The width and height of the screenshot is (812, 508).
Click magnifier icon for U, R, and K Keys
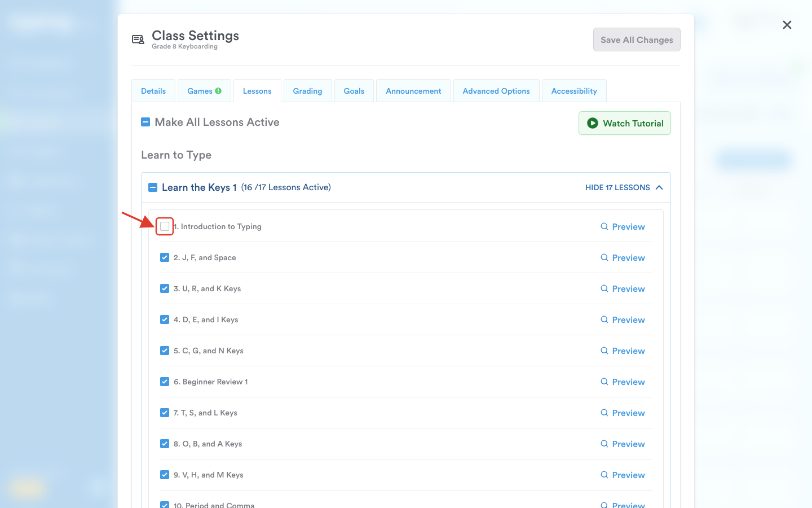[604, 288]
